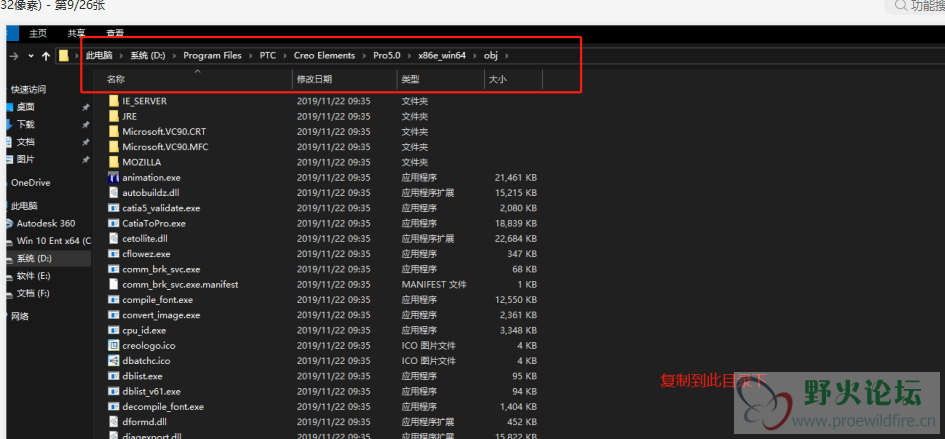Click Creo Elements breadcrumb segment
945x439 pixels.
click(324, 55)
